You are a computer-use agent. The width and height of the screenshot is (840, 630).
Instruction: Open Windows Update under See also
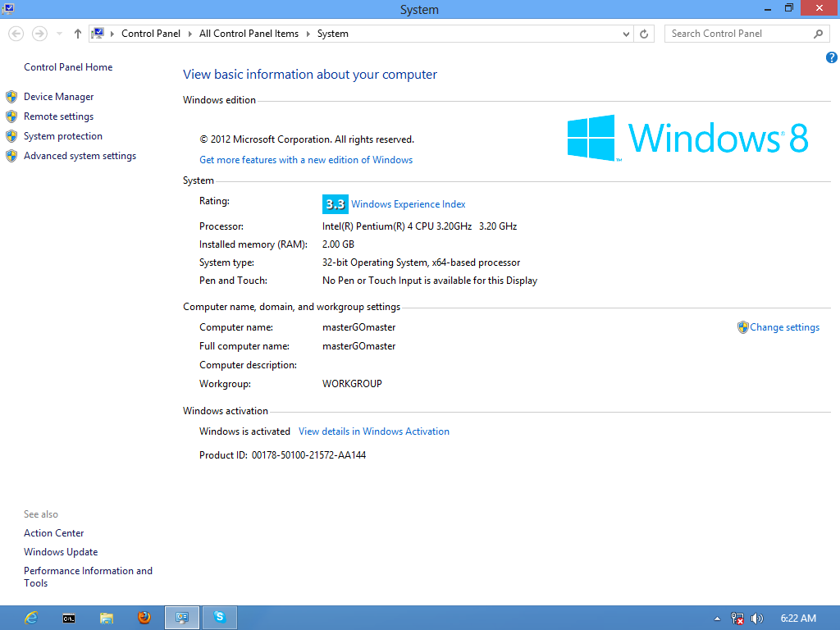point(61,552)
